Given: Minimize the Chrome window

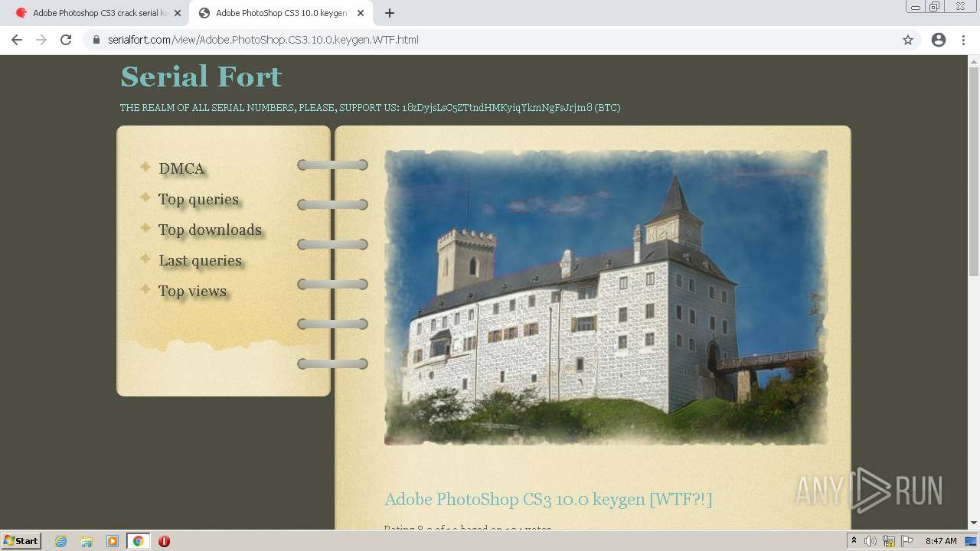Looking at the screenshot, I should (x=916, y=6).
